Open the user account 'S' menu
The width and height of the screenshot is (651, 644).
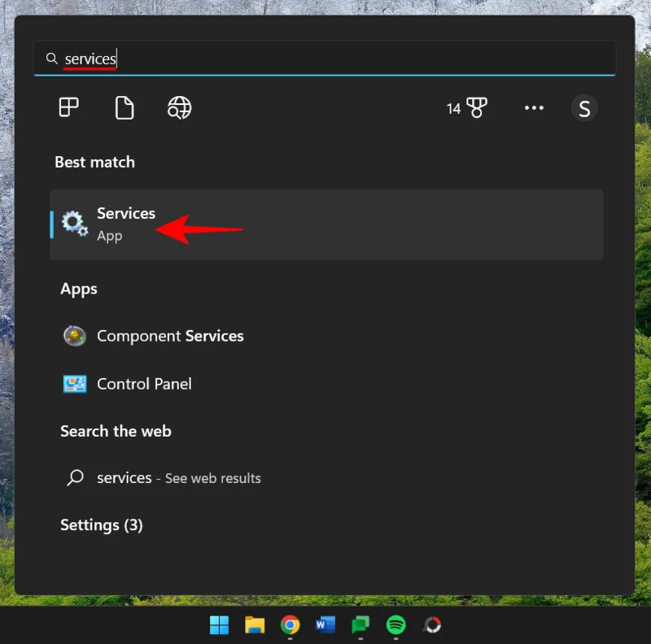pos(584,107)
